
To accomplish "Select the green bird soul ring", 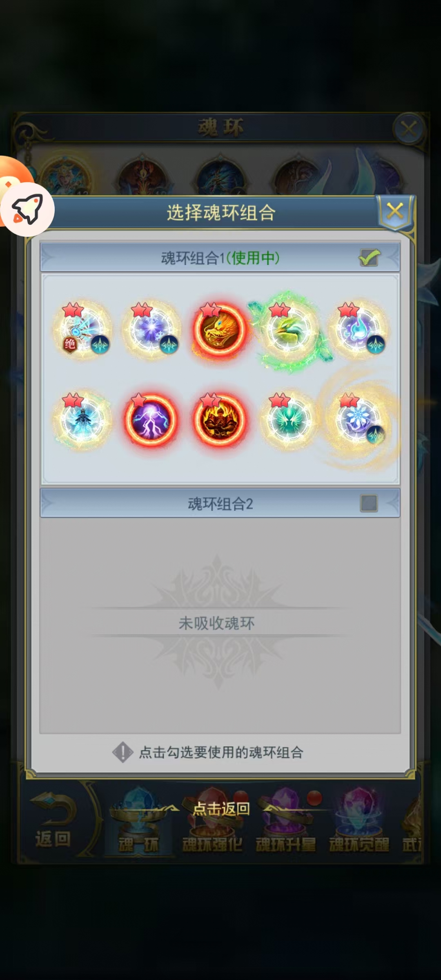I will coord(290,330).
